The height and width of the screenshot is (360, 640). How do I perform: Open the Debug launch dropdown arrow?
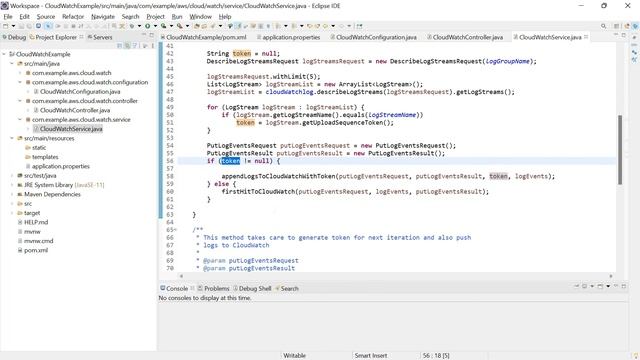coord(139,26)
